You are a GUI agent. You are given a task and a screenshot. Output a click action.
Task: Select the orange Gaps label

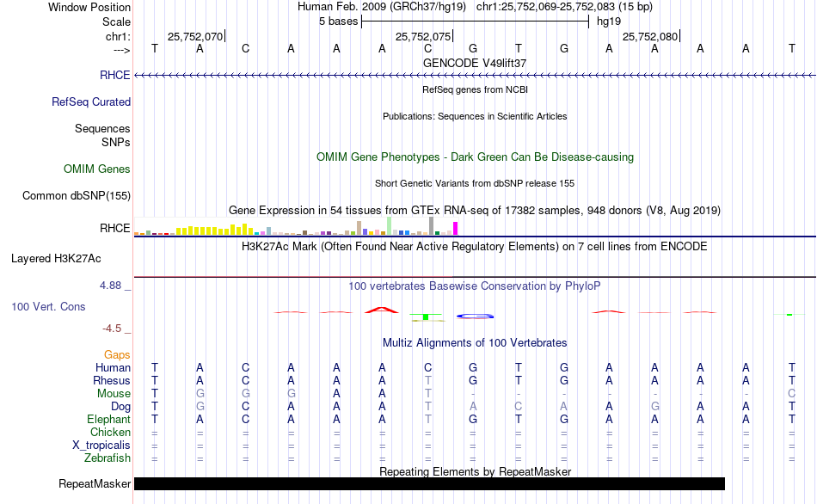pos(117,355)
